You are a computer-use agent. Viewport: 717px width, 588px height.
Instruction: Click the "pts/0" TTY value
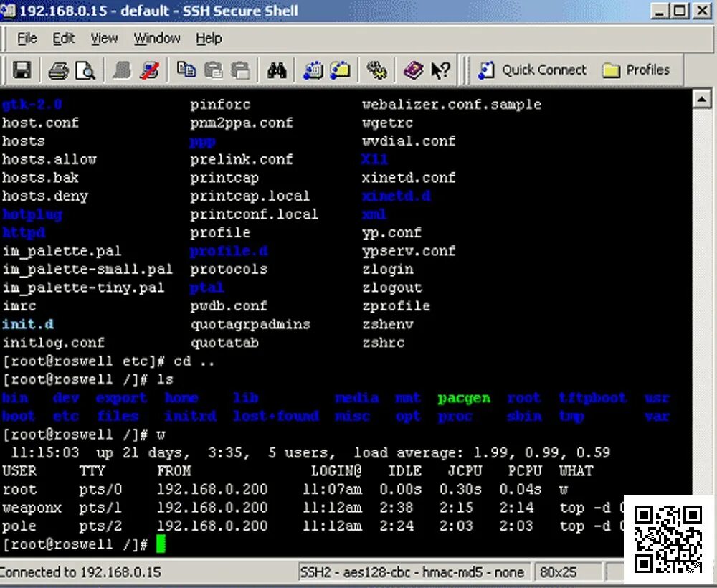tap(100, 490)
